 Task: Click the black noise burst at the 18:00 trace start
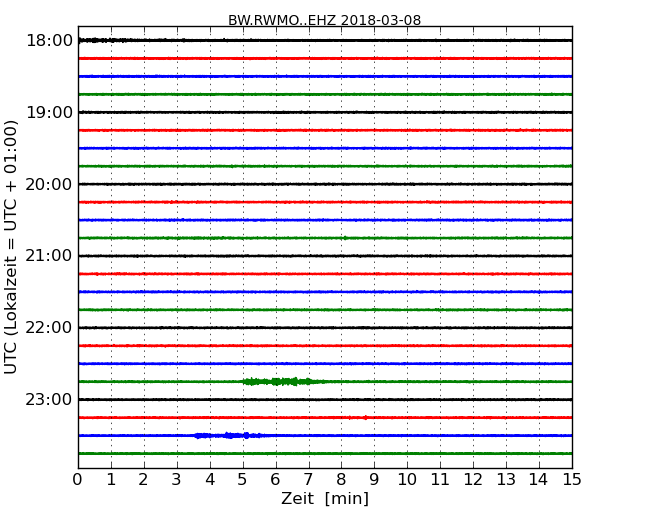(104, 40)
